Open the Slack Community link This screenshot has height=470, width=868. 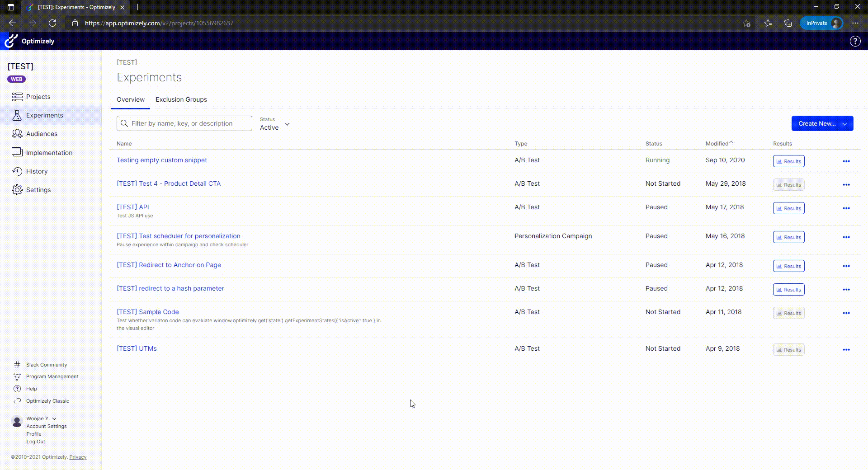(46, 365)
